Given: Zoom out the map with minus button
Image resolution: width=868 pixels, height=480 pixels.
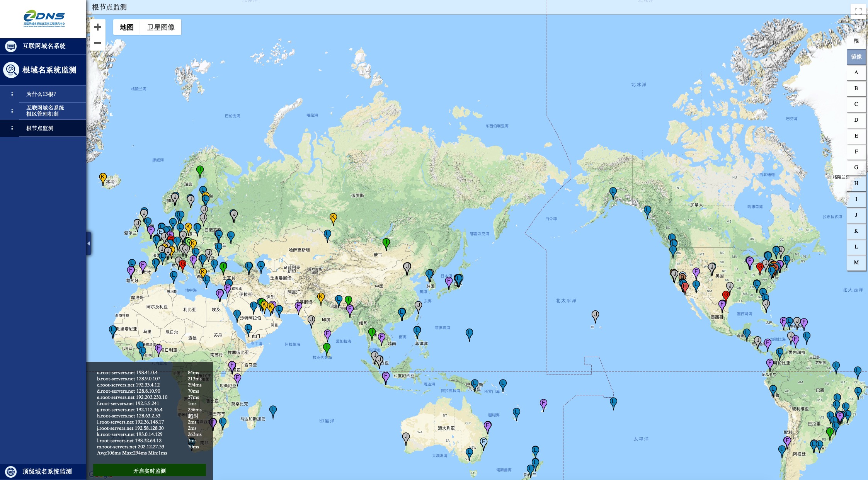Looking at the screenshot, I should pyautogui.click(x=98, y=43).
